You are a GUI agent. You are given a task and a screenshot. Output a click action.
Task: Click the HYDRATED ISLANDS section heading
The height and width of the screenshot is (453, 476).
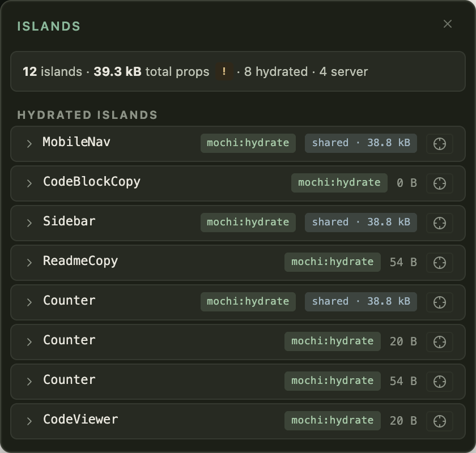[x=87, y=115]
